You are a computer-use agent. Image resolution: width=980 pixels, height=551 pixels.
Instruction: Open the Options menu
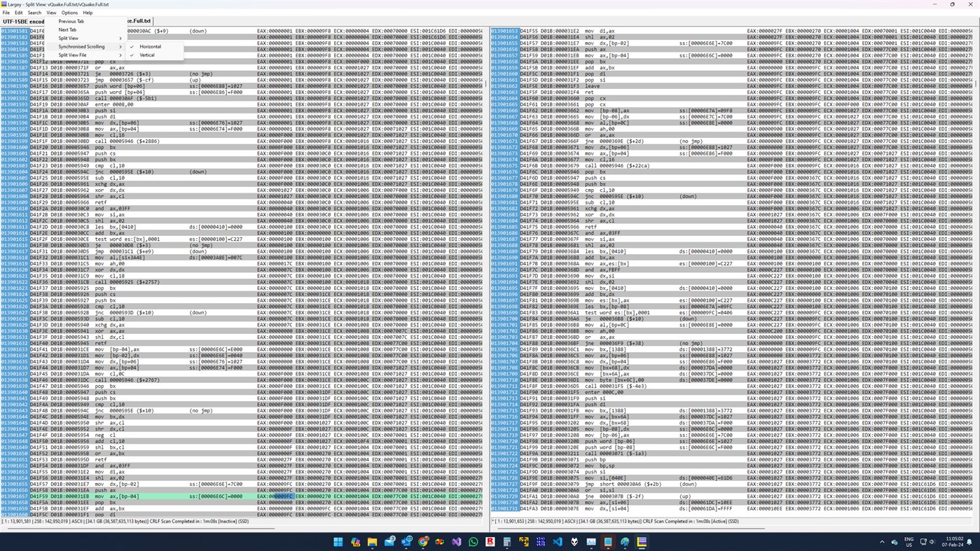tap(69, 13)
